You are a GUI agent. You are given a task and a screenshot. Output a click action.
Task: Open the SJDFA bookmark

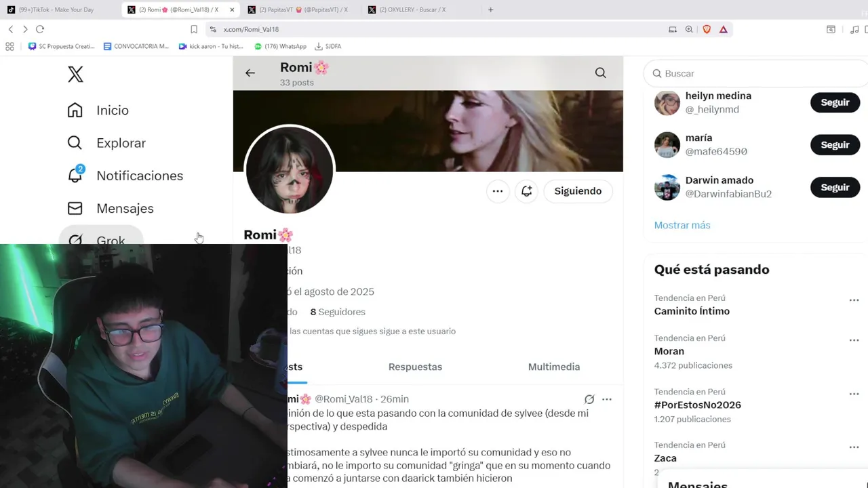(328, 46)
